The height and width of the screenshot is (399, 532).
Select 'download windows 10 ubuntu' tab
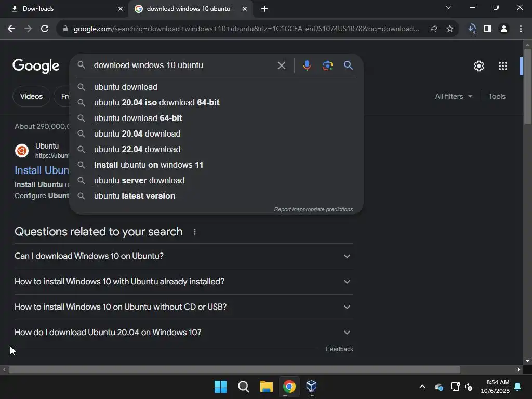coord(190,9)
